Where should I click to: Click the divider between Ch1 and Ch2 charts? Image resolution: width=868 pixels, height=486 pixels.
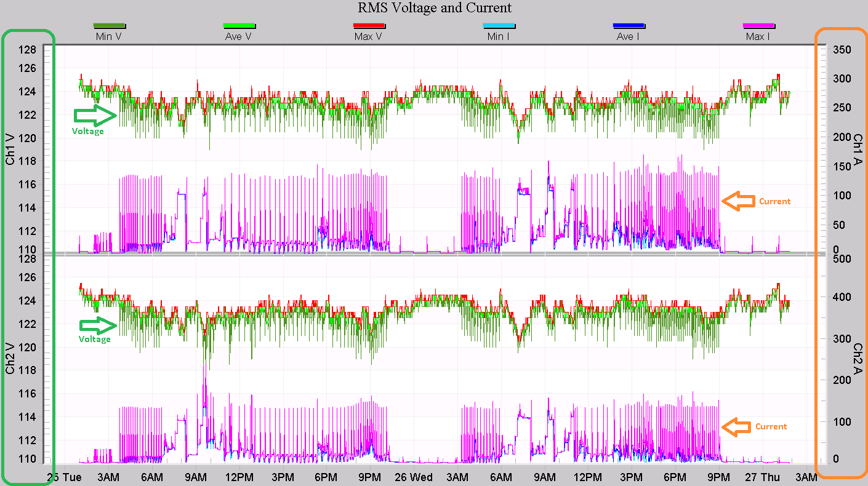(x=434, y=254)
